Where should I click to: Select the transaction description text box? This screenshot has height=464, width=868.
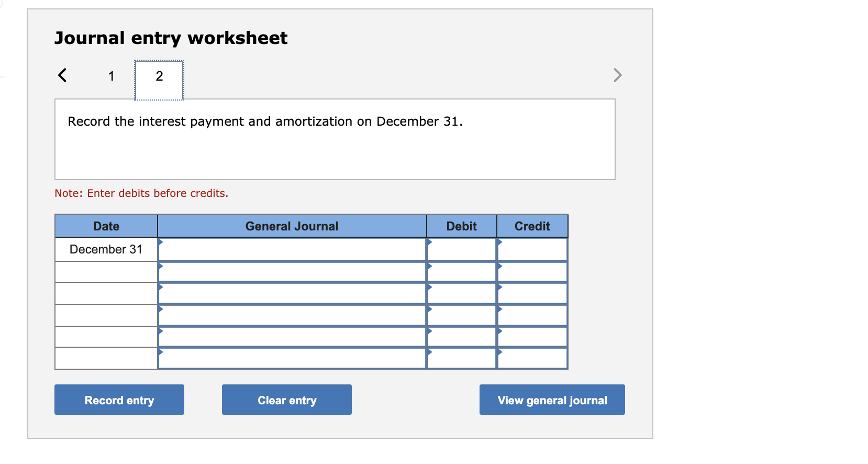pos(335,139)
